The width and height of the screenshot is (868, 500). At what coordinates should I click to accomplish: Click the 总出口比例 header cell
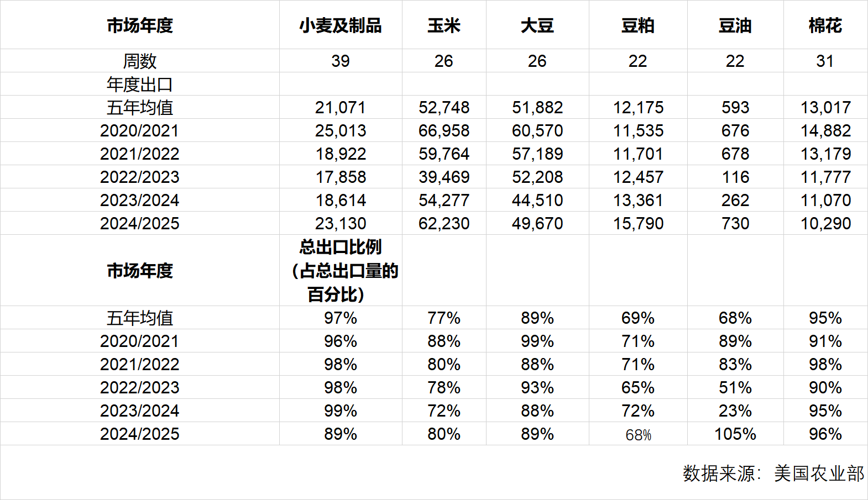(x=341, y=270)
